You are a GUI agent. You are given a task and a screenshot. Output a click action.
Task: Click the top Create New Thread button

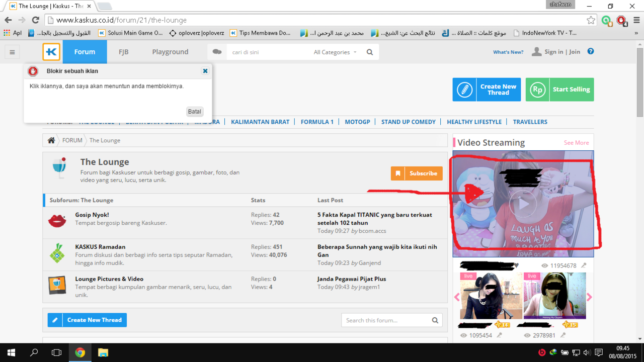click(x=487, y=89)
